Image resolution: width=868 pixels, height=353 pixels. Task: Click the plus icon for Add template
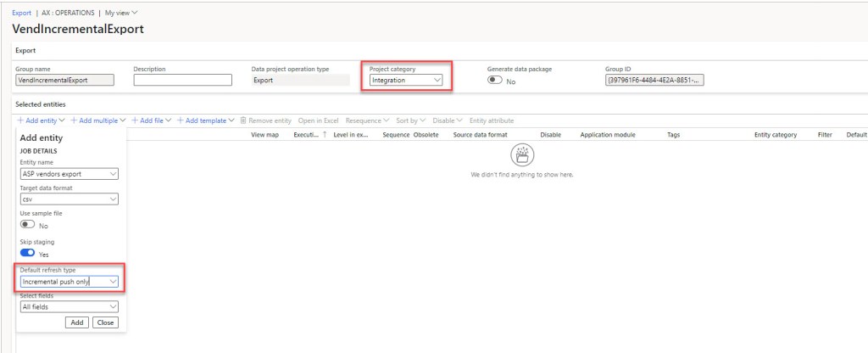coord(181,120)
